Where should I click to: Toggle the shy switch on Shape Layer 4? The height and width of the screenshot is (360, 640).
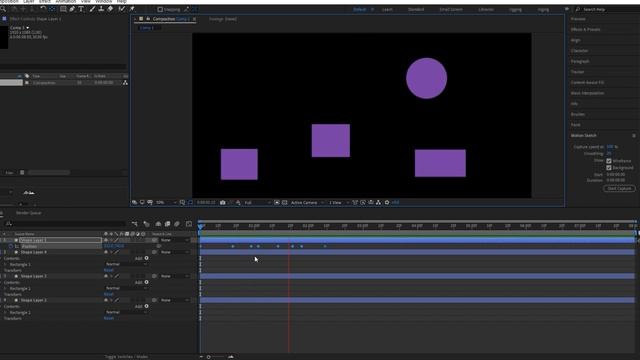(x=106, y=252)
